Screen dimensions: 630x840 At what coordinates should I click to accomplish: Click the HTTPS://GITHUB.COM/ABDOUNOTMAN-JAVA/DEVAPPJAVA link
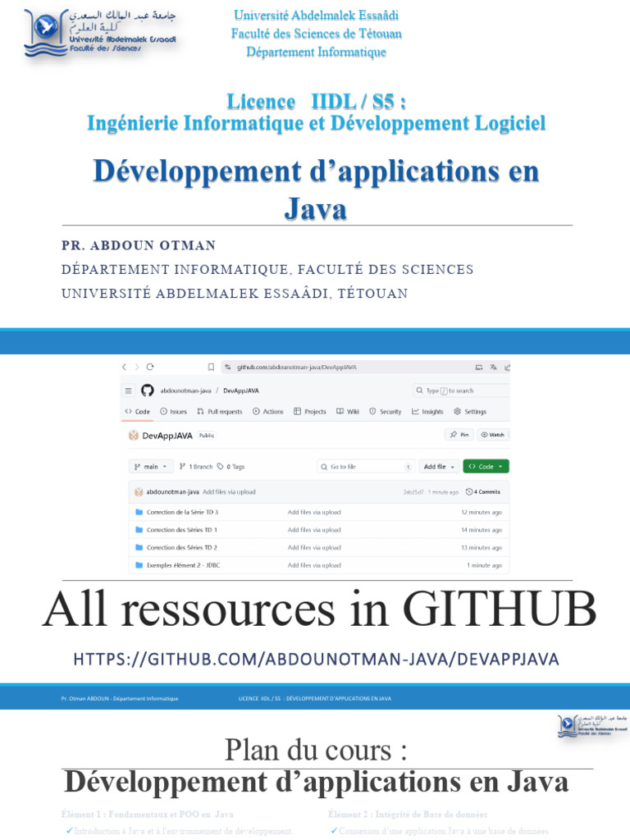[316, 659]
